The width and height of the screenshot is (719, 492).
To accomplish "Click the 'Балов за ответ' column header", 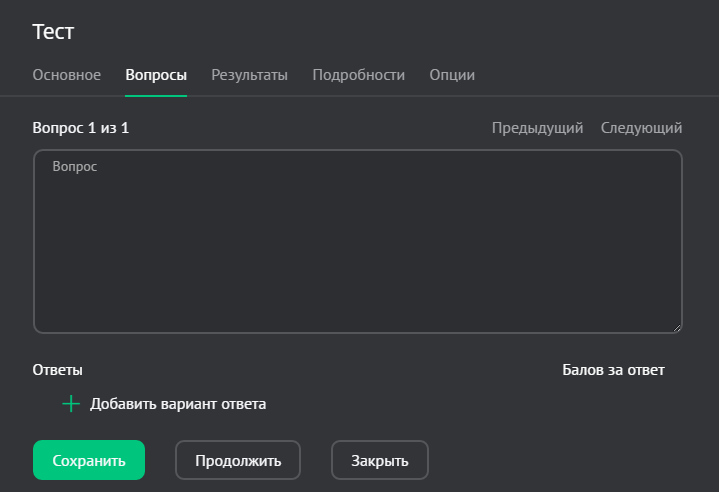I will point(613,370).
